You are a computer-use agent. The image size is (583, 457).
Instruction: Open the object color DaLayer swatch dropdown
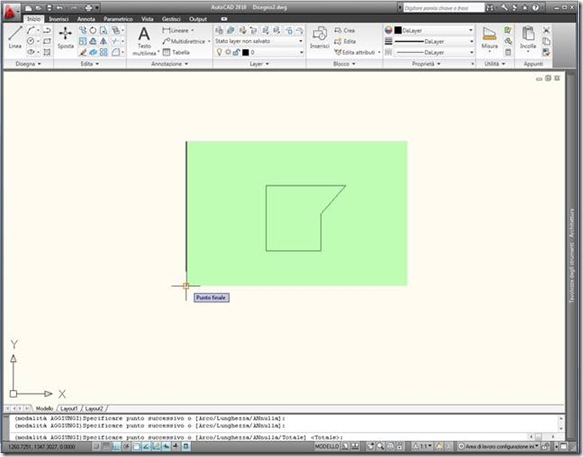(434, 30)
